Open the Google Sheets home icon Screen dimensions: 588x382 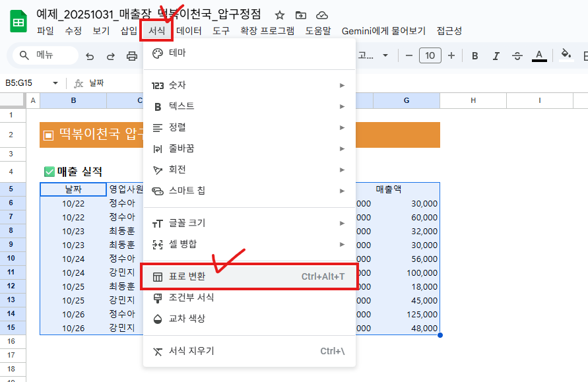18,22
